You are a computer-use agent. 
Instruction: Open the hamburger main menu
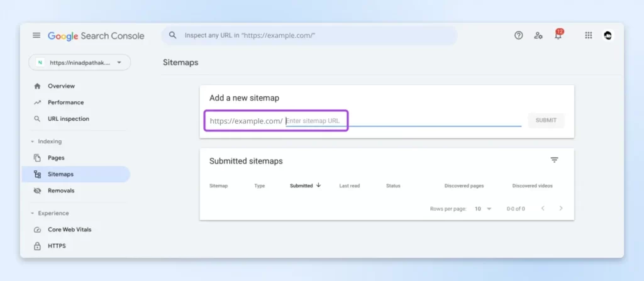[x=36, y=35]
